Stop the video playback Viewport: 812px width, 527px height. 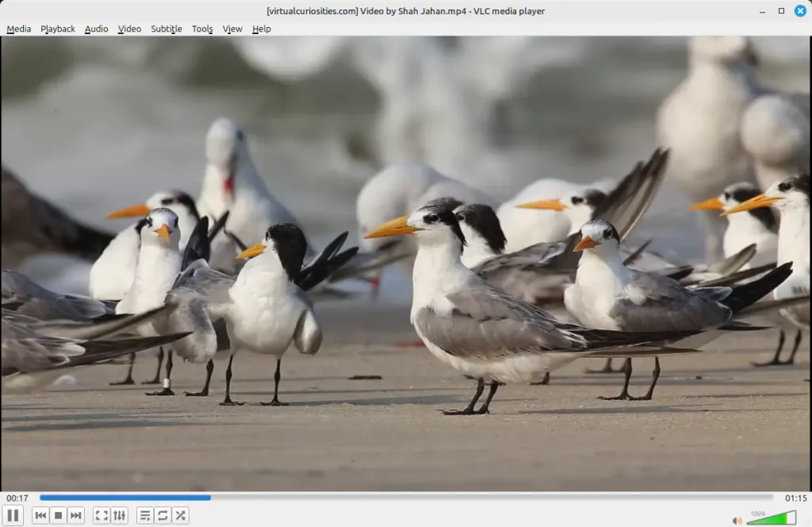pyautogui.click(x=59, y=516)
